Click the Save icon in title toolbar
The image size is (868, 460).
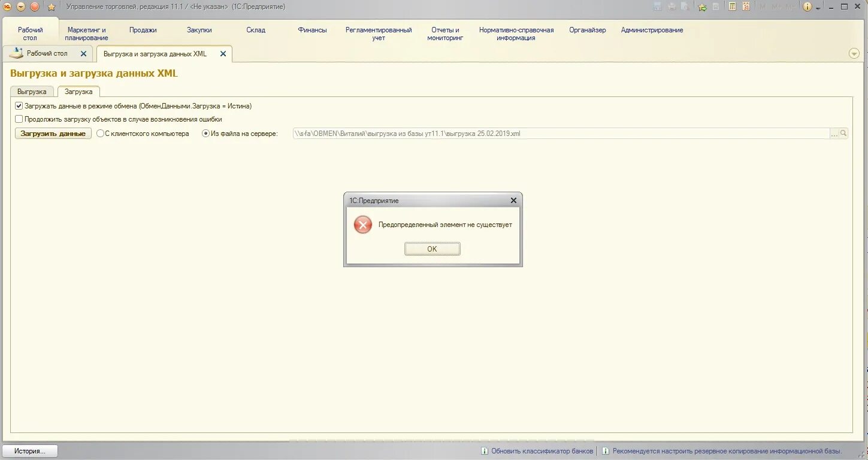[658, 7]
